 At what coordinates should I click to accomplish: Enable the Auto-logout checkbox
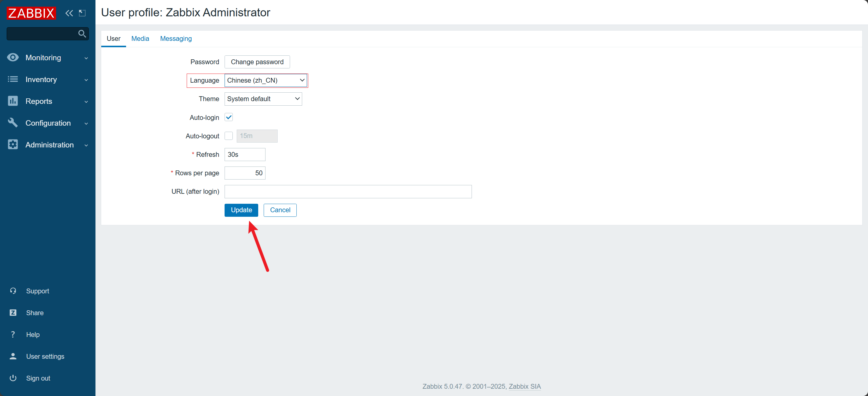tap(229, 136)
